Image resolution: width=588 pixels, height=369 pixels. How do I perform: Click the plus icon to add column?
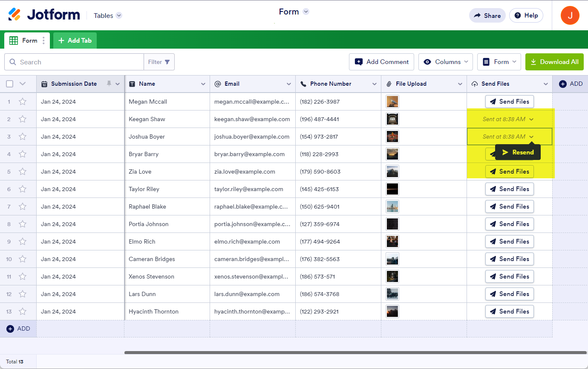tap(562, 84)
